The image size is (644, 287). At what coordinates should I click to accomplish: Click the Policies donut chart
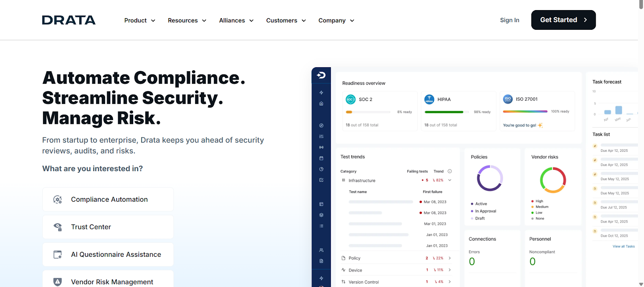pos(490,178)
